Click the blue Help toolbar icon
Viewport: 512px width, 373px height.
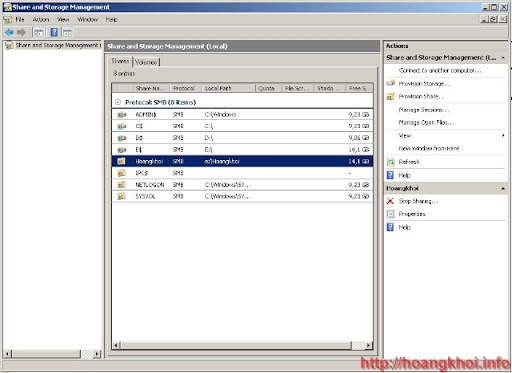click(x=54, y=32)
